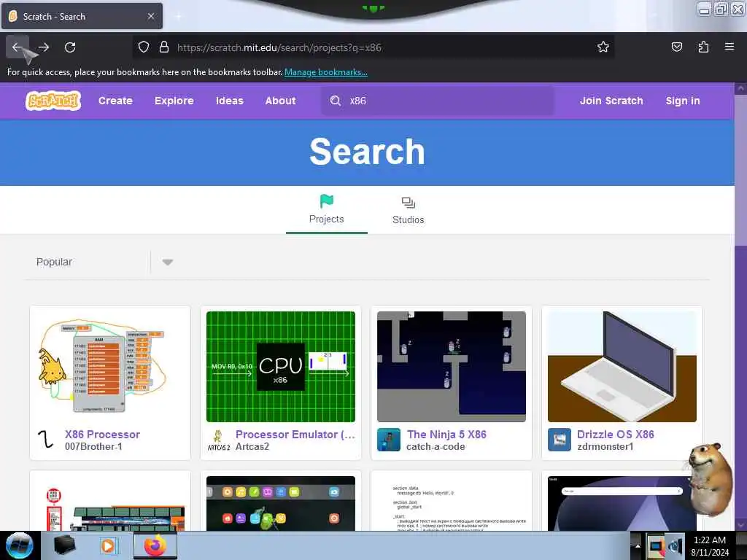Open the Drizzle OS laptop thumbnail

pyautogui.click(x=622, y=367)
